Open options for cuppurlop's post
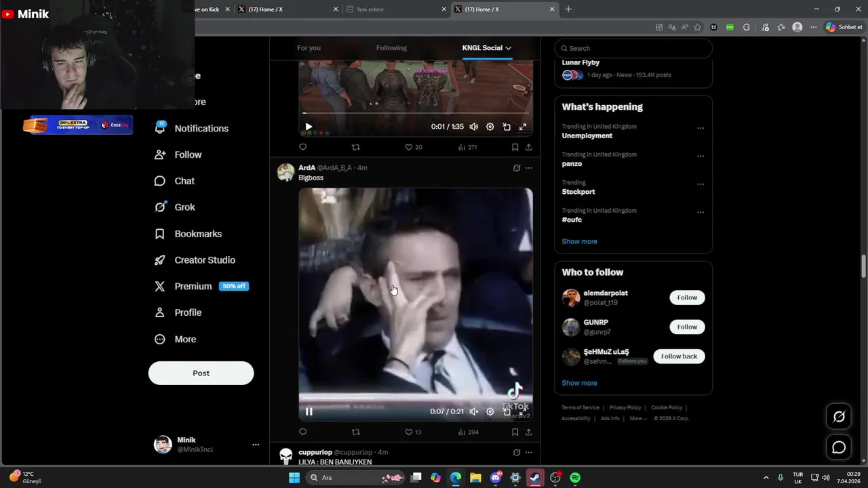The image size is (868, 488). point(529,453)
